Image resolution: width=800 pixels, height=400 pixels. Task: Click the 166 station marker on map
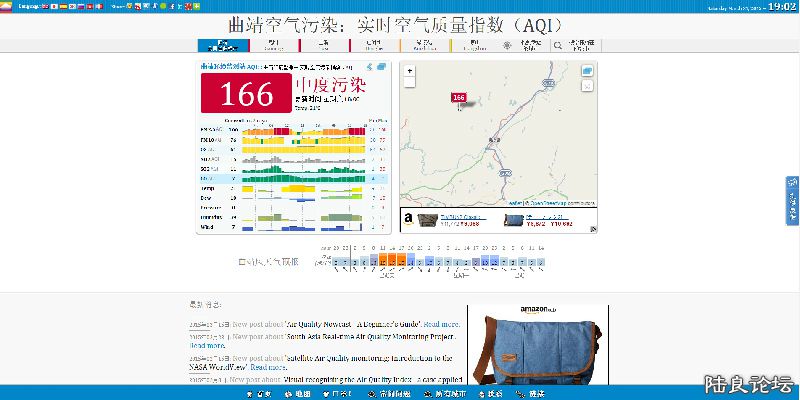[x=459, y=97]
